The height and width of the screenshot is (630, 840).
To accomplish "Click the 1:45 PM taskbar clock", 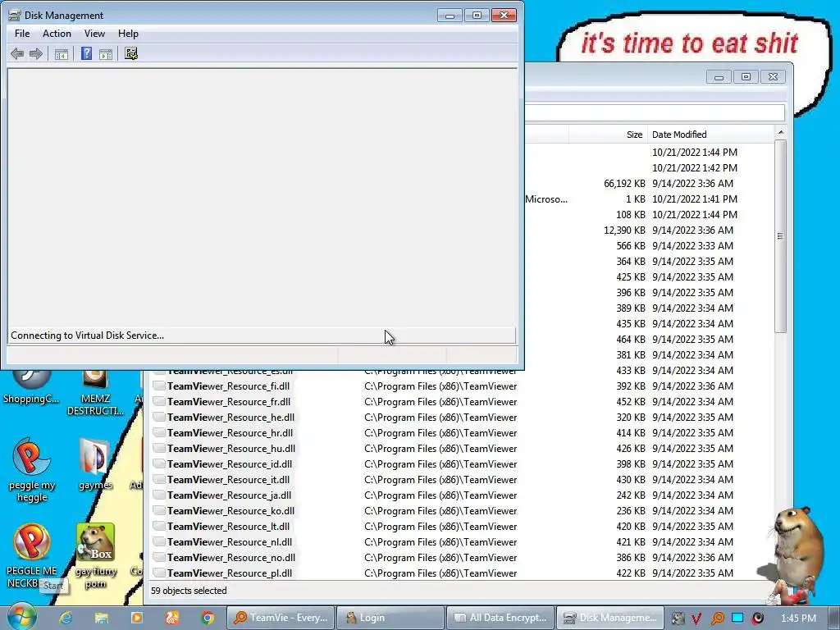I will [798, 619].
